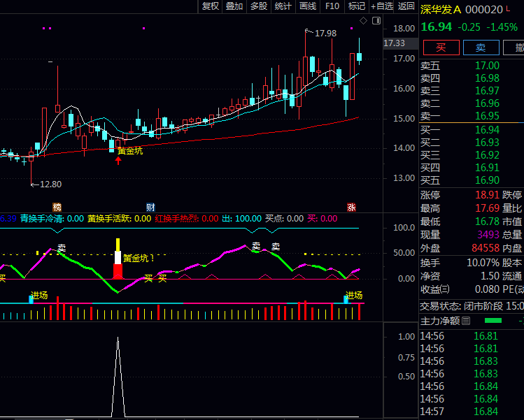The image size is (524, 420).
Task: Click the red L badge beside stock code
Action: (x=509, y=8)
